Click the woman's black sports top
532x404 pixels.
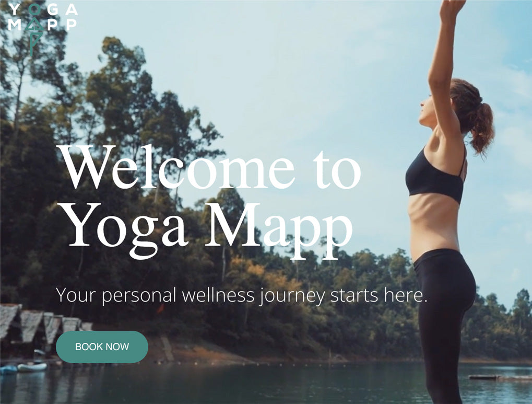point(434,177)
